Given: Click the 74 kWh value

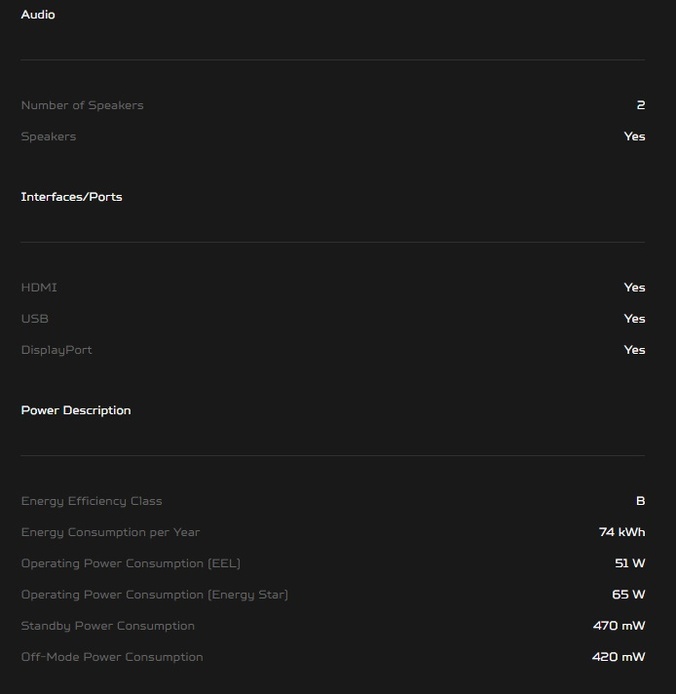Looking at the screenshot, I should tap(622, 532).
